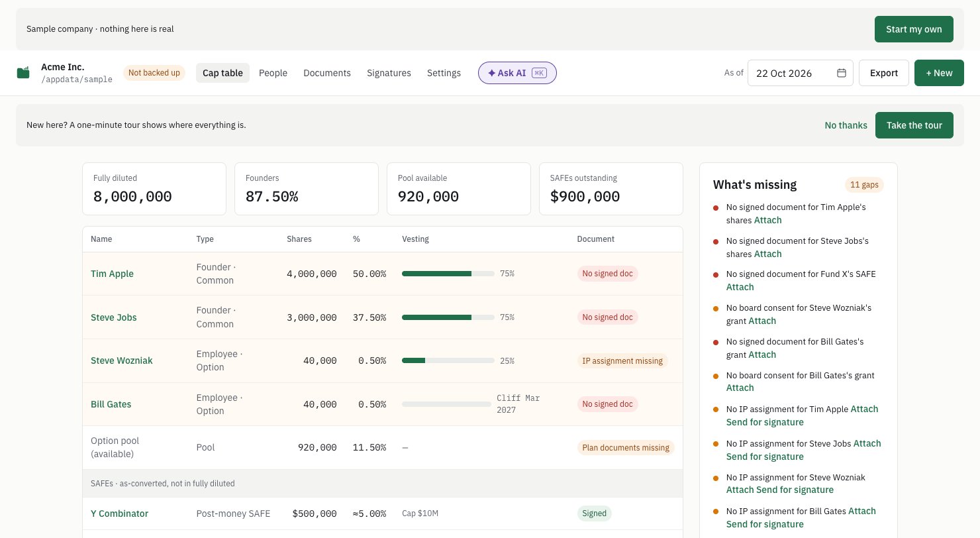Open Bill Gates's name in the cap table

click(111, 404)
